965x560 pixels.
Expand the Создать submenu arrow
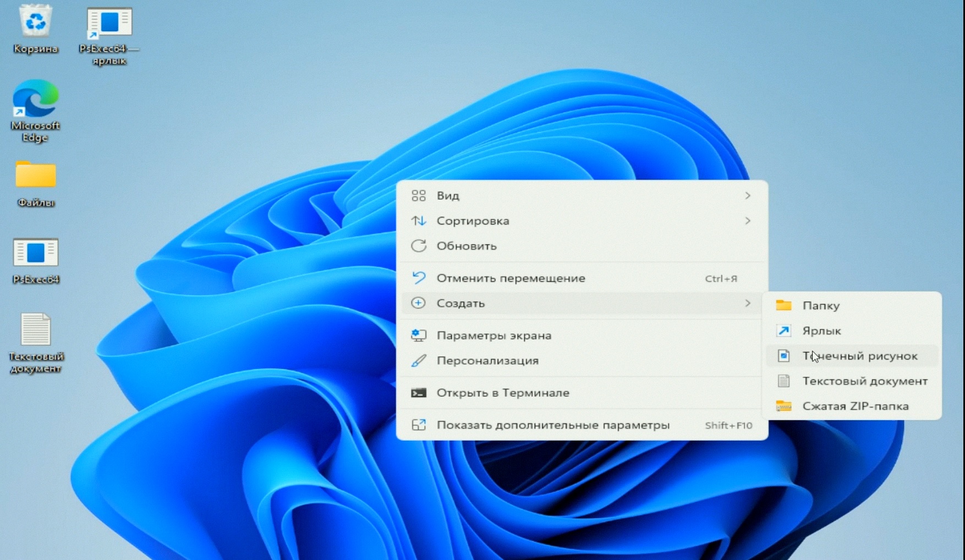(748, 303)
